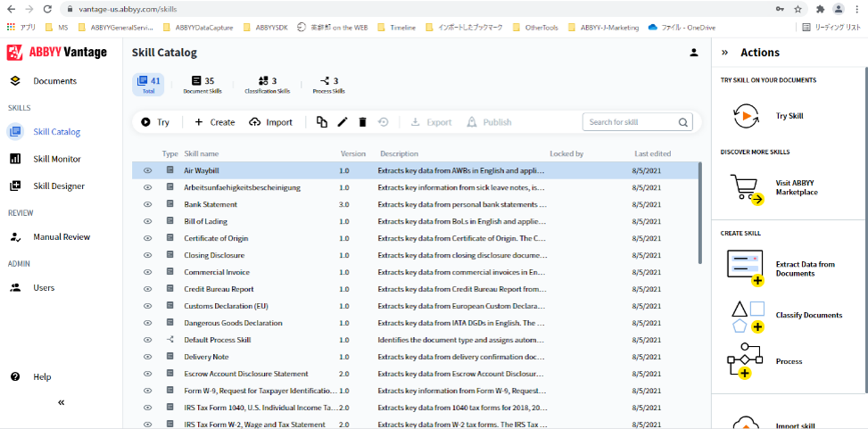The image size is (868, 429).
Task: Filter by 3 Classification Skills
Action: coord(268,84)
